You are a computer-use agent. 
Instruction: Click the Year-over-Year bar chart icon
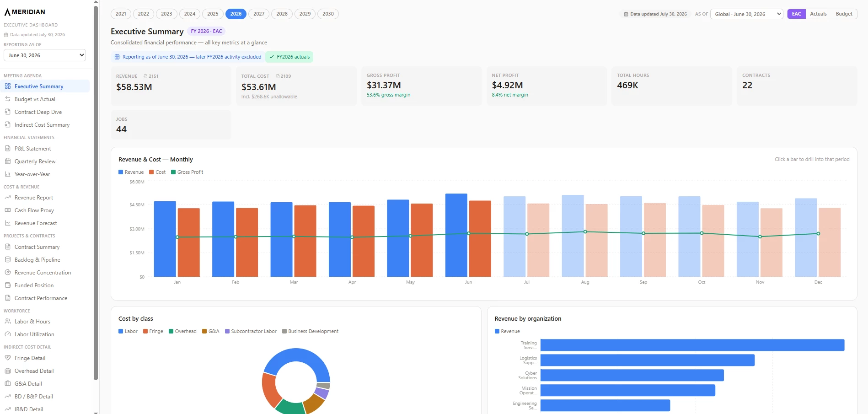[x=7, y=174]
